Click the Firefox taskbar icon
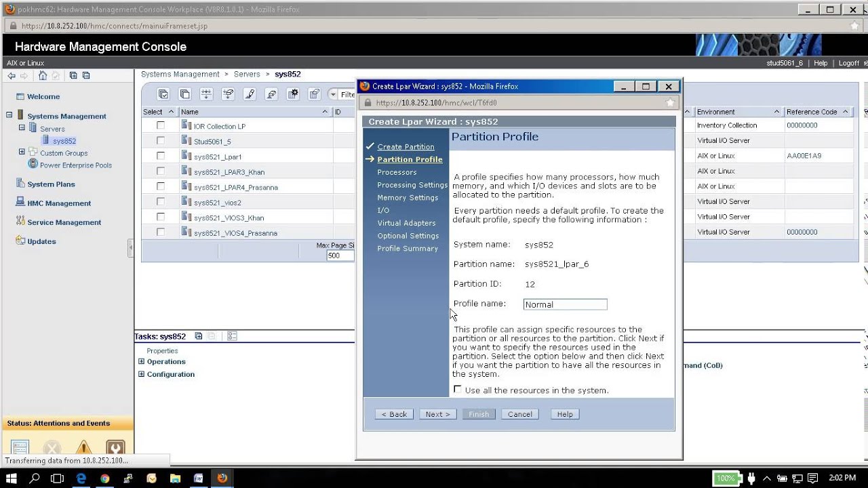 pyautogui.click(x=222, y=478)
